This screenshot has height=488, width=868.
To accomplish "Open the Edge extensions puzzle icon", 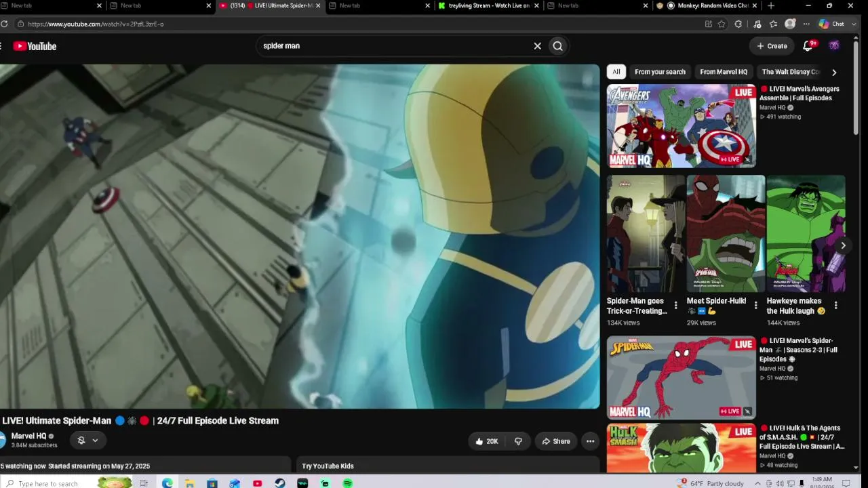I will click(x=738, y=24).
